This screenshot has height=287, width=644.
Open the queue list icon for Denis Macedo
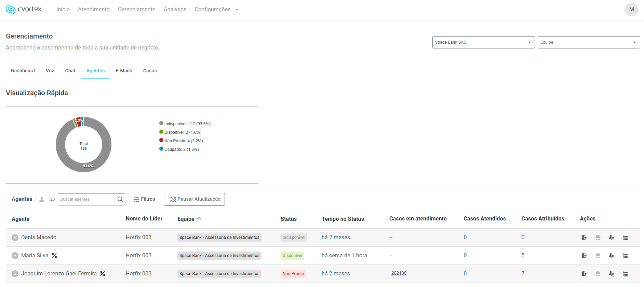[625, 238]
